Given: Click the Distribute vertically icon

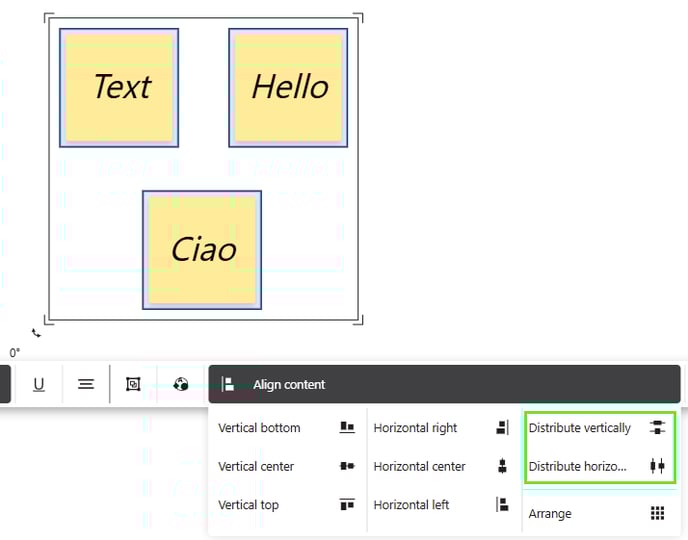Looking at the screenshot, I should point(657,427).
